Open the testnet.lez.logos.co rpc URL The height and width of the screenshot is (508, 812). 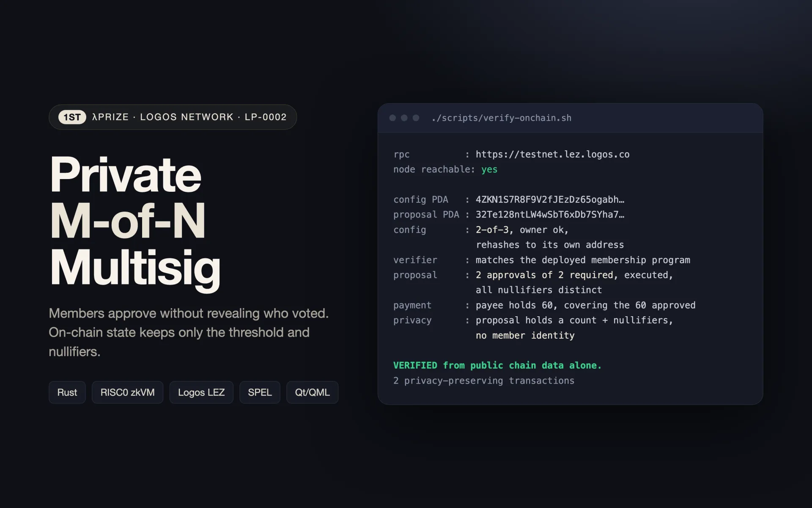coord(552,155)
